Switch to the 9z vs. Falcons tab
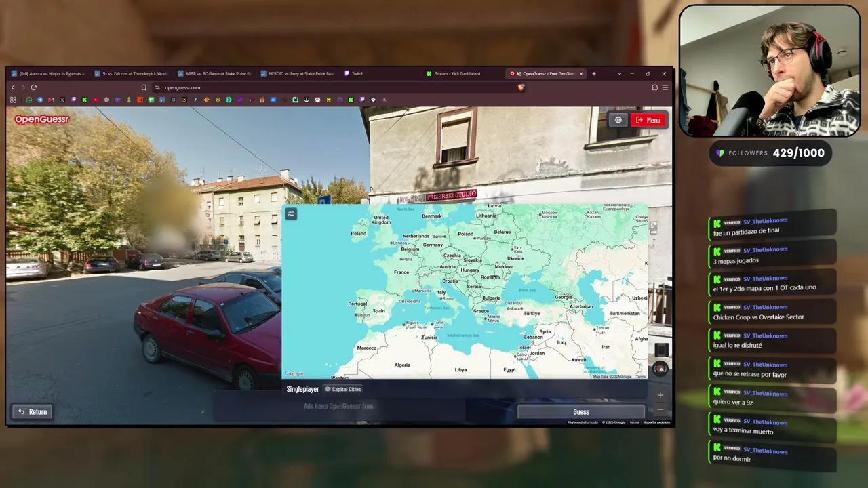The height and width of the screenshot is (488, 868). (132, 73)
